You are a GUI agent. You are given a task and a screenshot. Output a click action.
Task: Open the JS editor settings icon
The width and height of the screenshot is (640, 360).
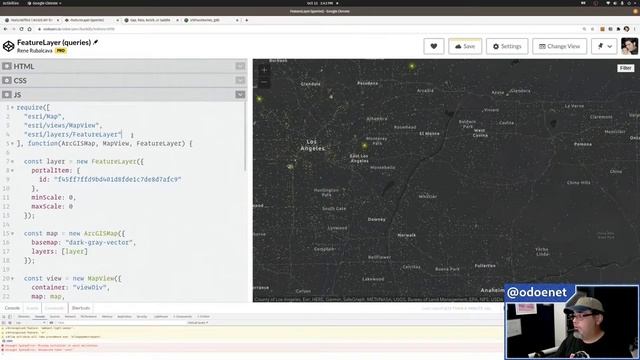coord(7,95)
